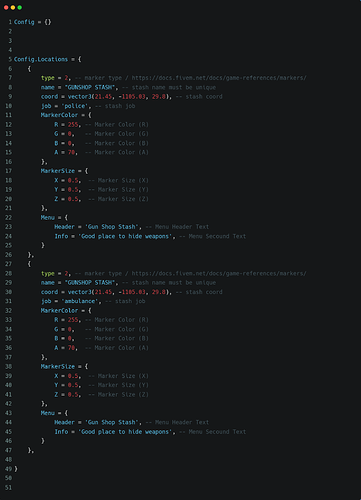Viewport: 361px width, 500px height.
Task: Click the Menu key on line 22
Action: [47, 217]
